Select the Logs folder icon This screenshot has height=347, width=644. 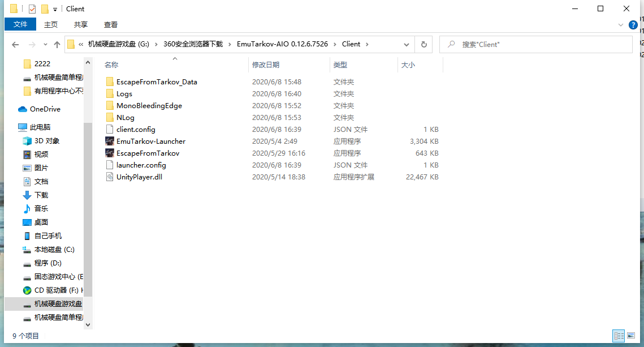[110, 94]
